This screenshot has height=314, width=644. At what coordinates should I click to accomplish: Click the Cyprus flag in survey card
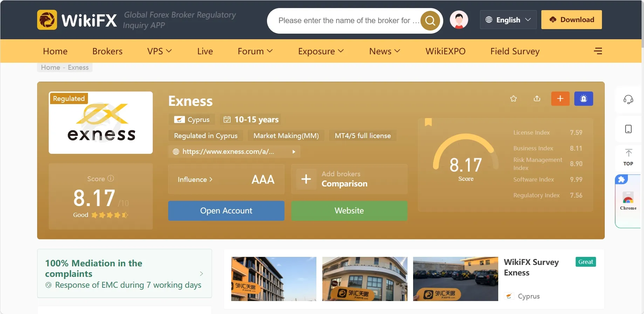pyautogui.click(x=509, y=296)
